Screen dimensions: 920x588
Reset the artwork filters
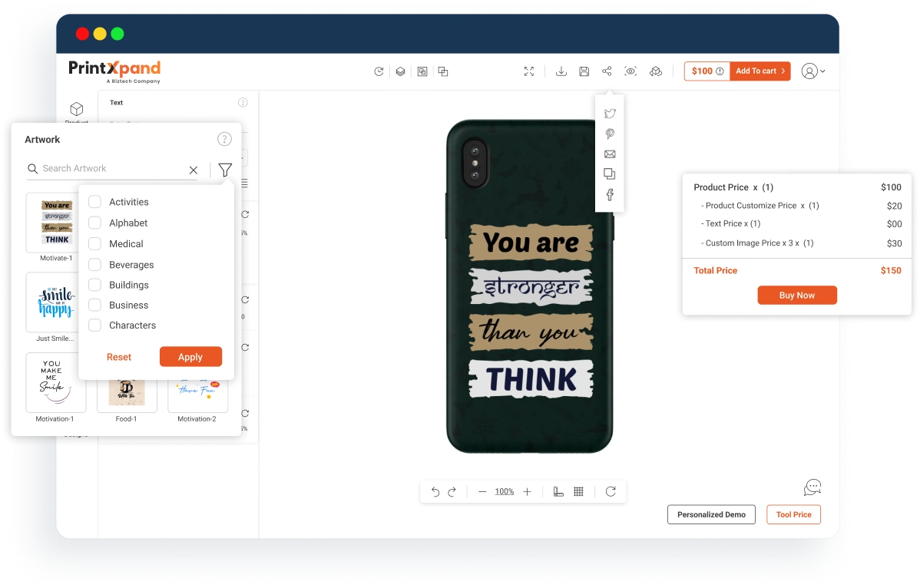coord(118,357)
